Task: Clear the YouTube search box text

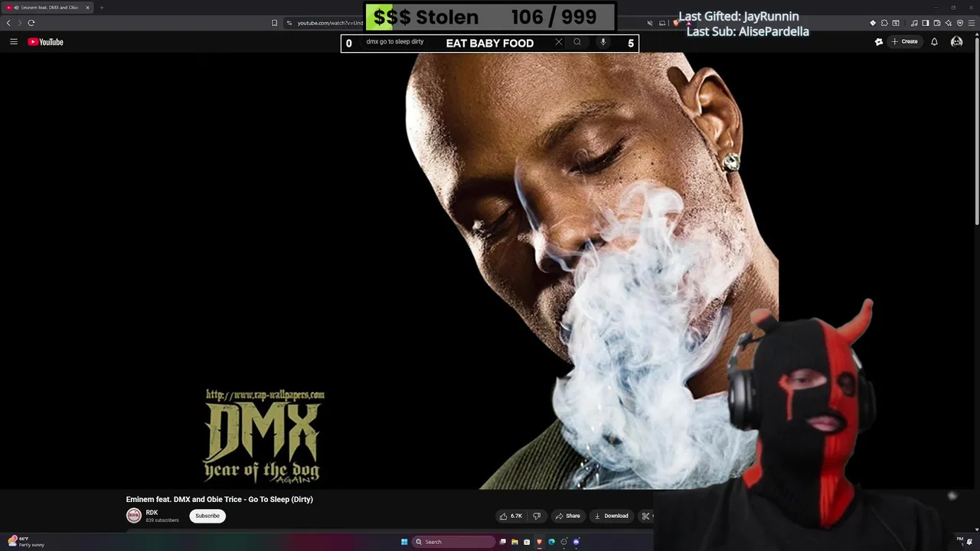Action: point(559,42)
